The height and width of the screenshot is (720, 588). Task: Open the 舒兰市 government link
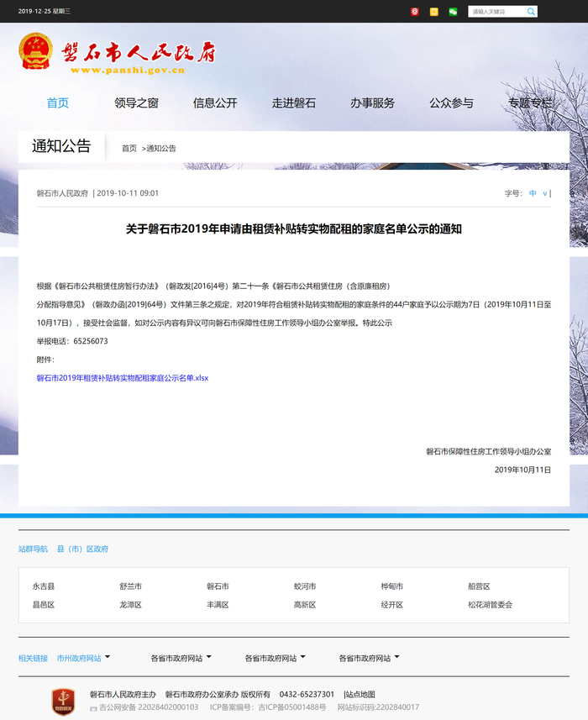131,586
